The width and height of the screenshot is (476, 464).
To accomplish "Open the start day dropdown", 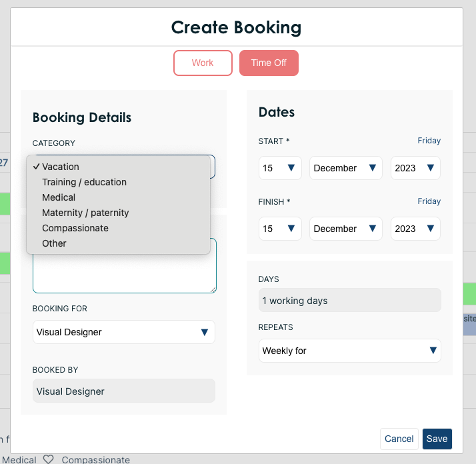I will [x=280, y=168].
